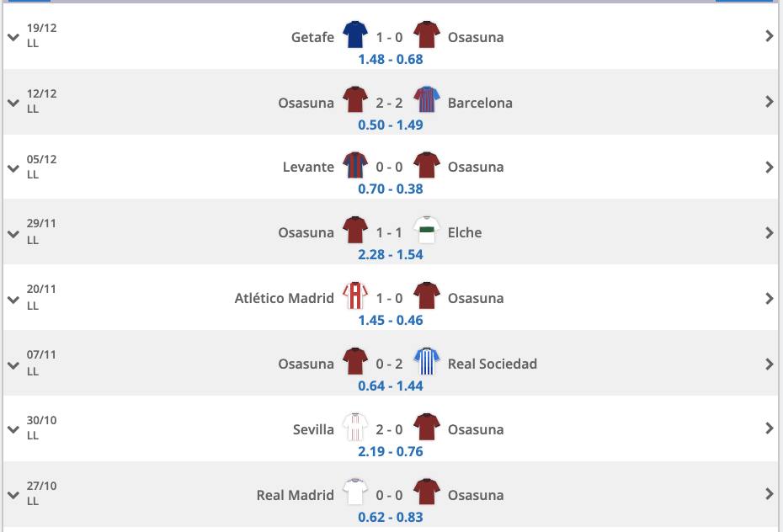Image resolution: width=783 pixels, height=532 pixels.
Task: Click Barcelona's striped shirt icon
Action: (x=427, y=100)
